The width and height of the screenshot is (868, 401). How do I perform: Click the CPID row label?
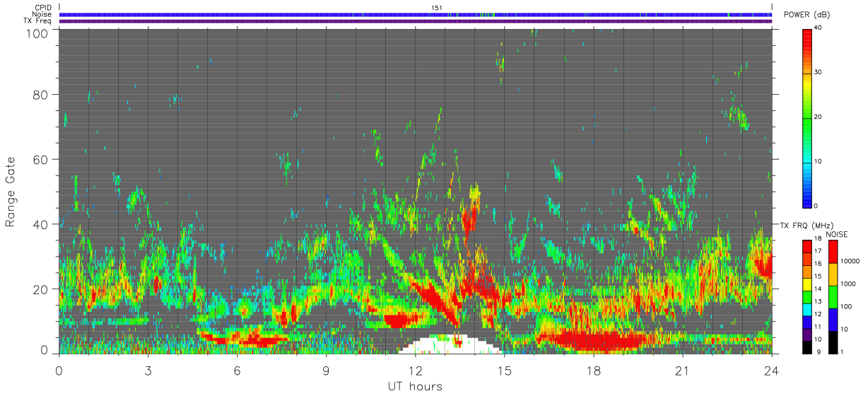[x=42, y=8]
